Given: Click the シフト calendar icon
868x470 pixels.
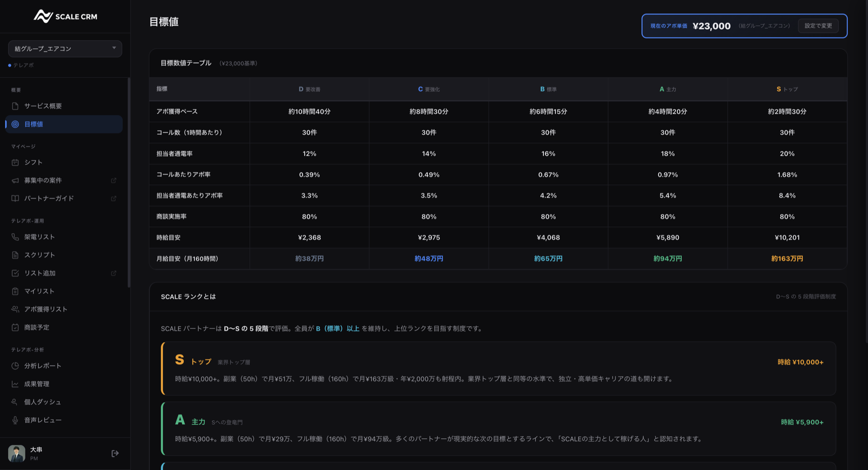Looking at the screenshot, I should point(15,163).
